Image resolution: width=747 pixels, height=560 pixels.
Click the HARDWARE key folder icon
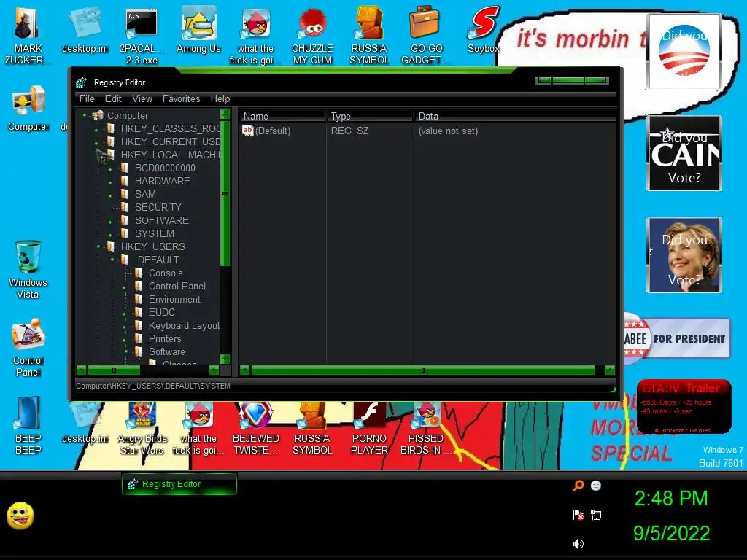pos(125,181)
